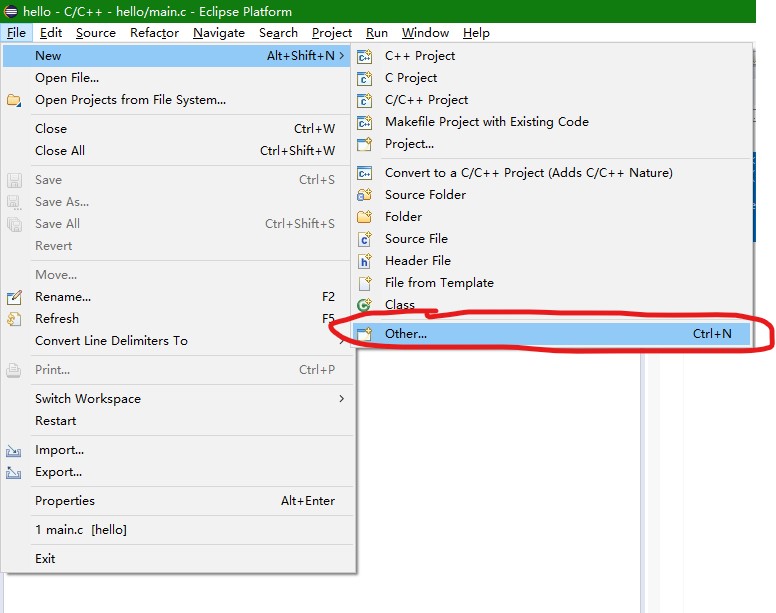This screenshot has width=776, height=613.
Task: Select C Project in New submenu
Action: click(x=551, y=78)
